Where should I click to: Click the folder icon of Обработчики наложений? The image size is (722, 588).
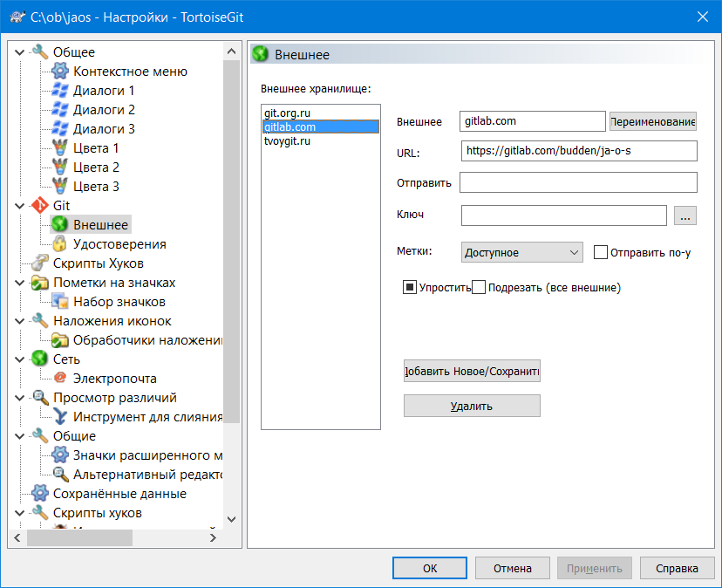pos(60,340)
